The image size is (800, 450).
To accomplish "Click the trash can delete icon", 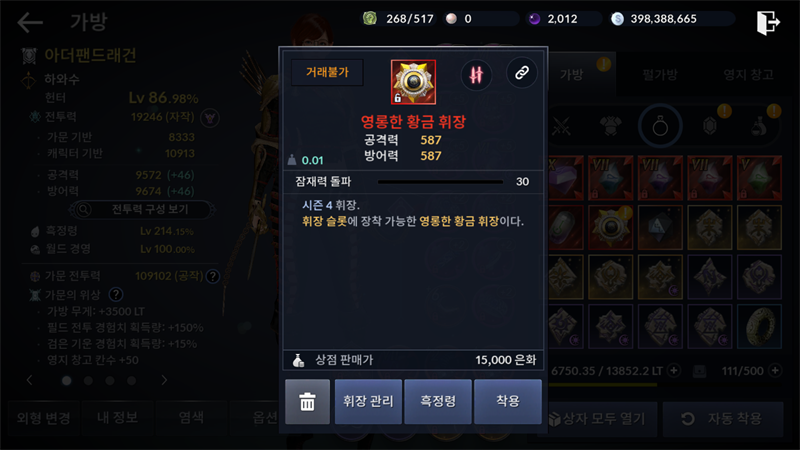I will tap(307, 402).
